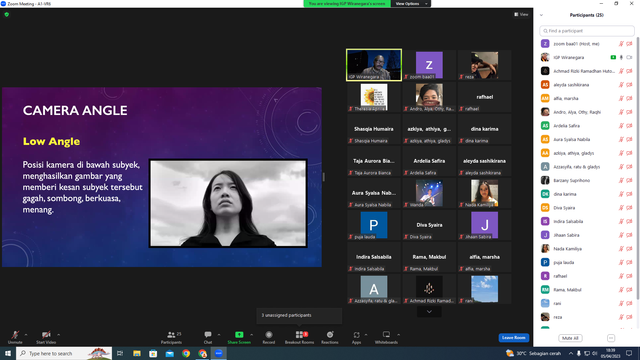Open Microsoft Store from taskbar
Viewport: 640px width, 360px height.
tap(153, 353)
